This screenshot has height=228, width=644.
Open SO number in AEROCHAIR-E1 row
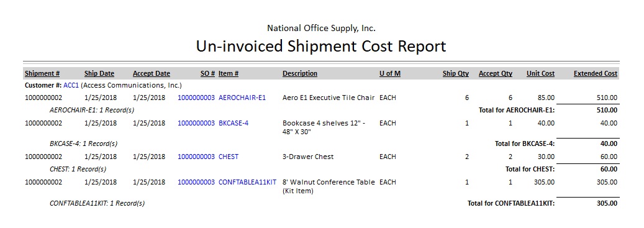(196, 98)
